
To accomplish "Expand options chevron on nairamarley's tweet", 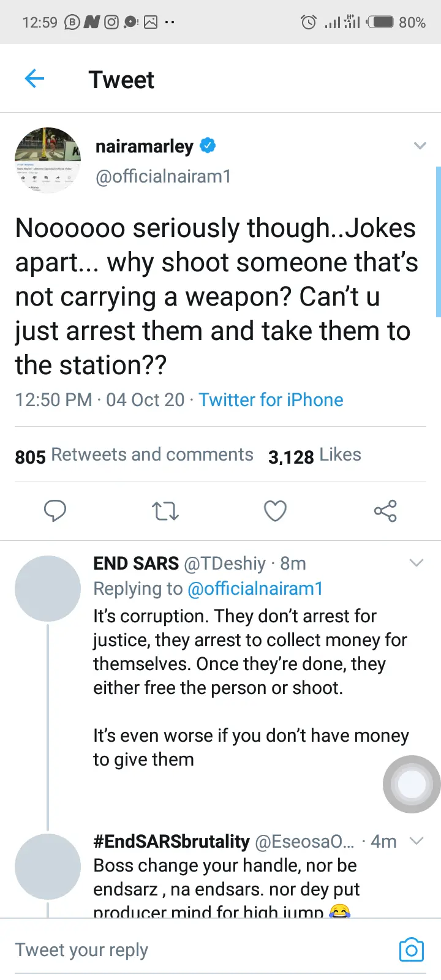I will tap(420, 146).
